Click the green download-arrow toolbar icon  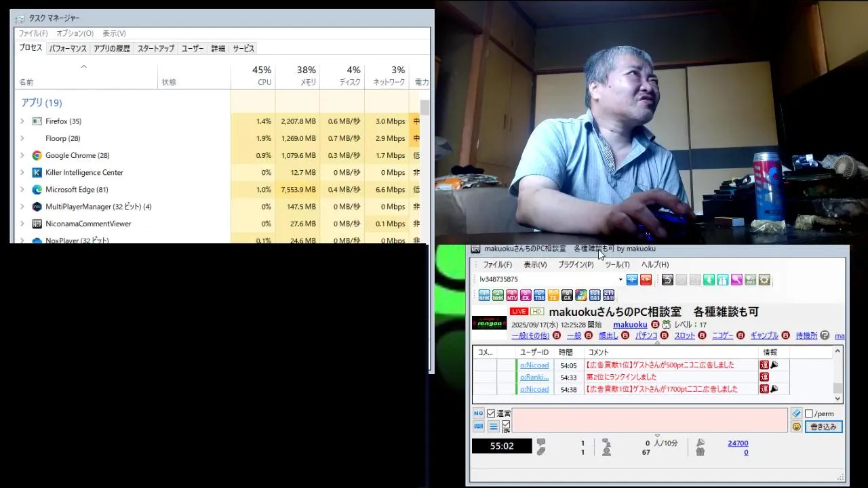(x=709, y=280)
